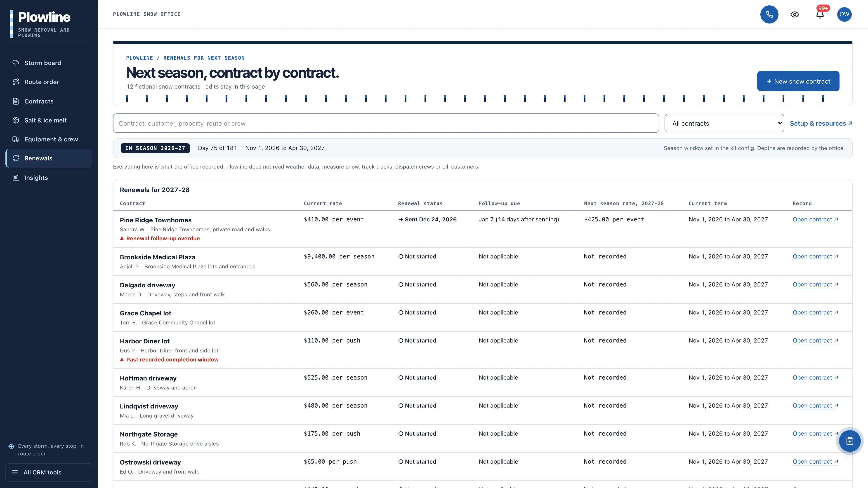Click the New snow contract button

click(798, 81)
